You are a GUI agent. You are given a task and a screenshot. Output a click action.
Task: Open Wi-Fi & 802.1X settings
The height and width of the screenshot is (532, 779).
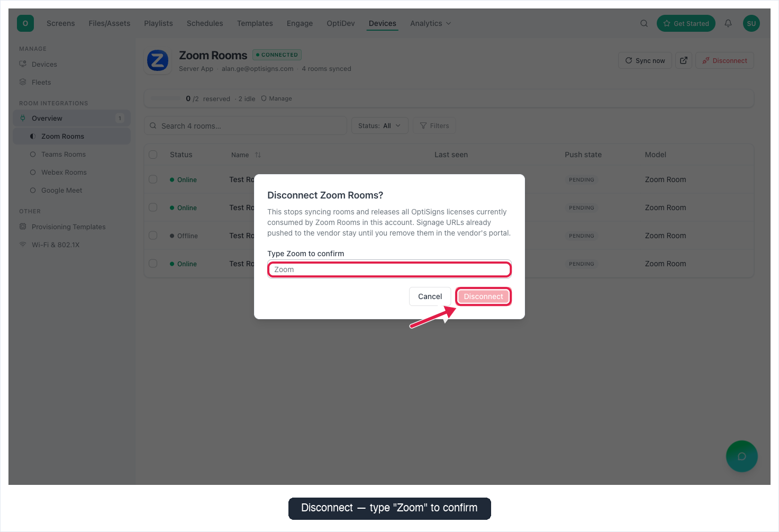[x=71, y=245]
